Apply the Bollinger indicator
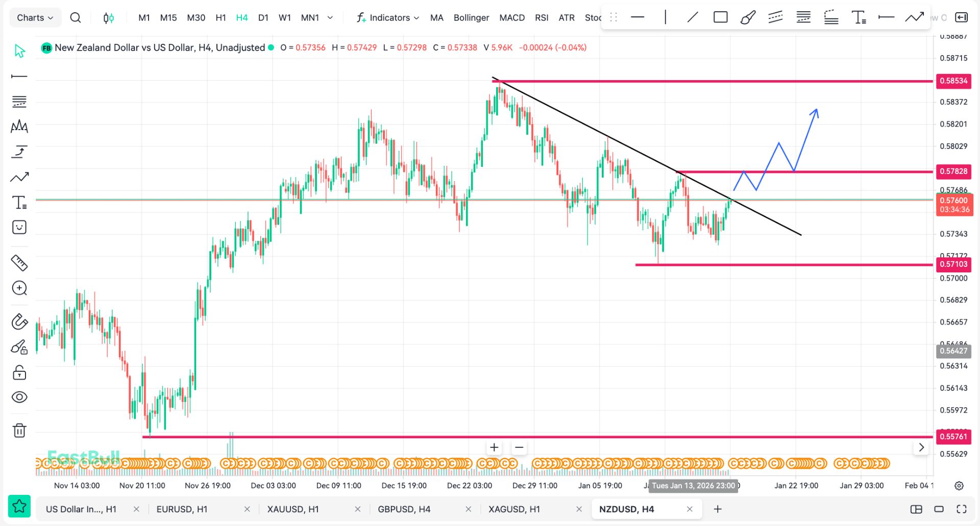This screenshot has width=980, height=526. (471, 18)
